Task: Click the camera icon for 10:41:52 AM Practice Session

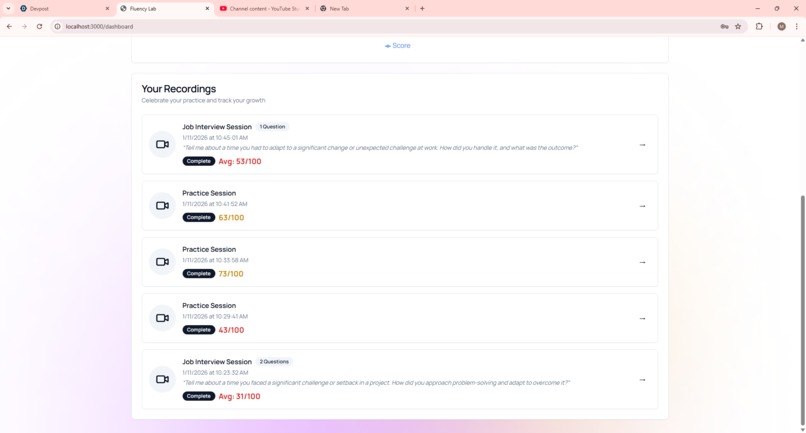Action: tap(162, 206)
